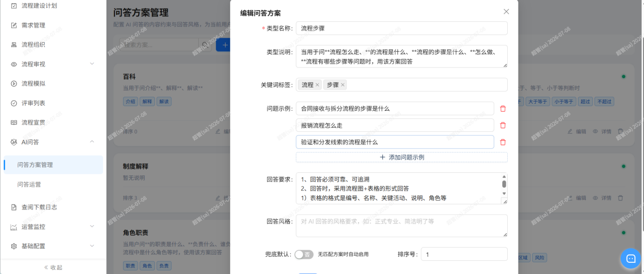Click the 流程组织 sidebar icon
644x274 pixels.
(14, 45)
